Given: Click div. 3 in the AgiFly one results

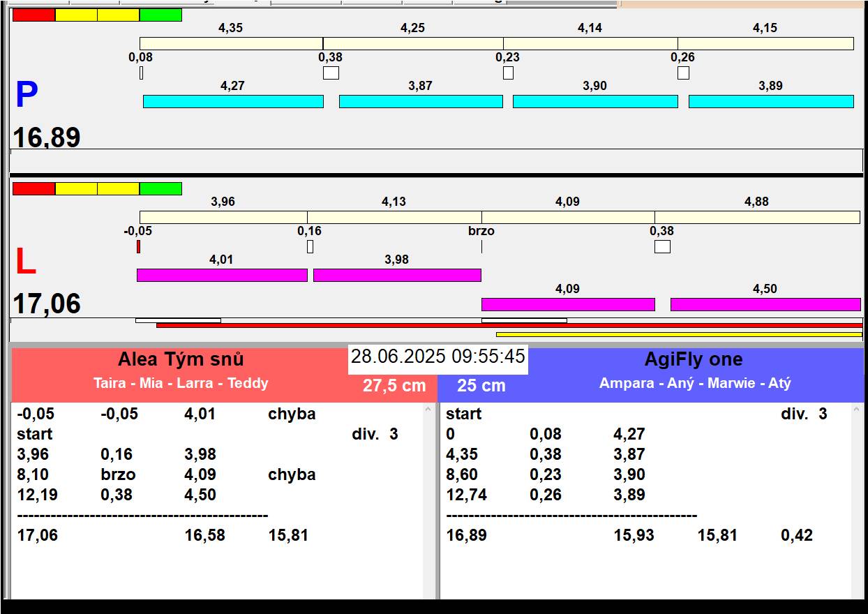Looking at the screenshot, I should coord(804,414).
